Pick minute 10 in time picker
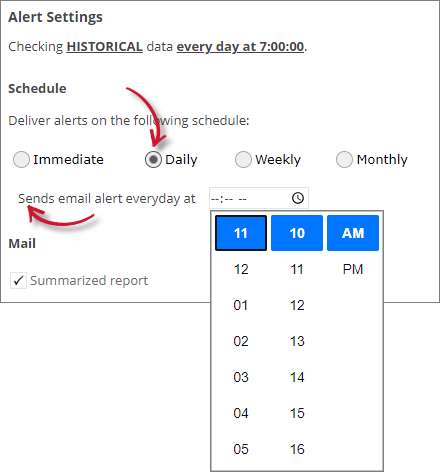This screenshot has height=472, width=440. tap(297, 233)
